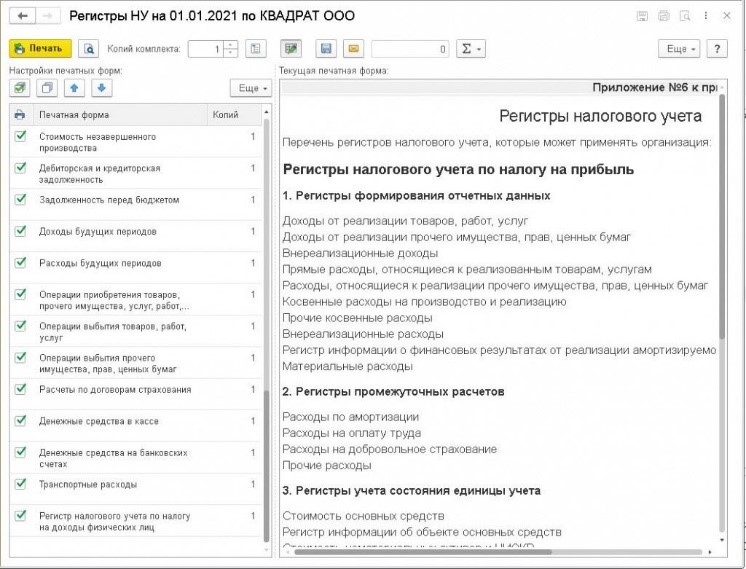Move print form down arrow
Screen dimensions: 746x569
point(102,88)
